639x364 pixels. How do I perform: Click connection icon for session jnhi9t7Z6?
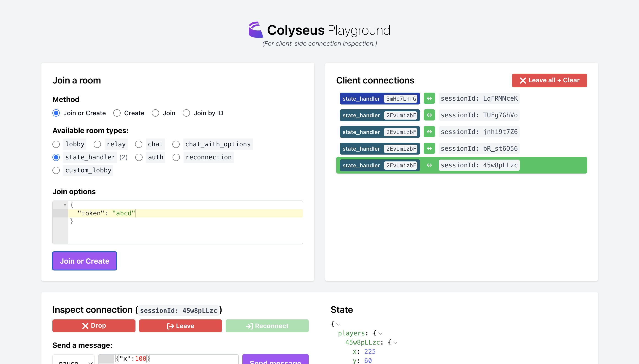click(429, 132)
